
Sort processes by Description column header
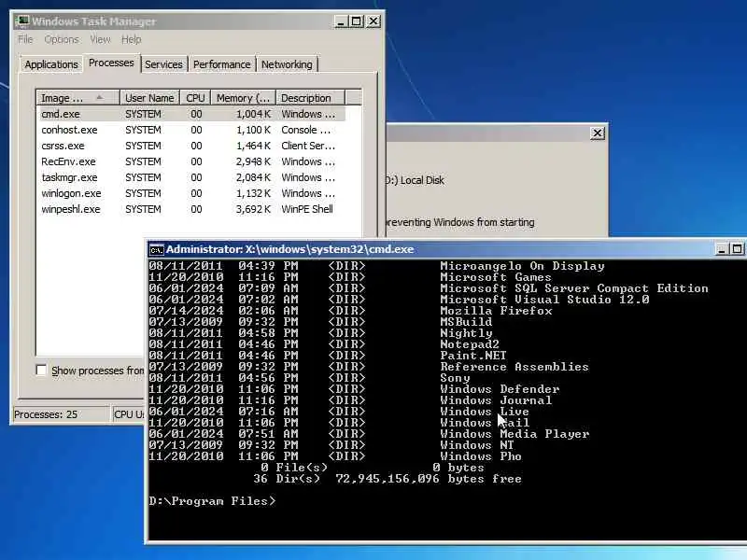(310, 98)
